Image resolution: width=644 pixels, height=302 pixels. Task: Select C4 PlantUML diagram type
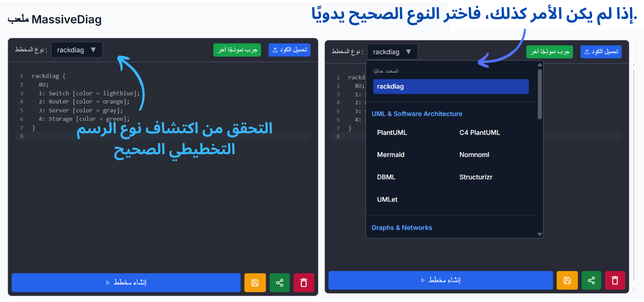479,132
